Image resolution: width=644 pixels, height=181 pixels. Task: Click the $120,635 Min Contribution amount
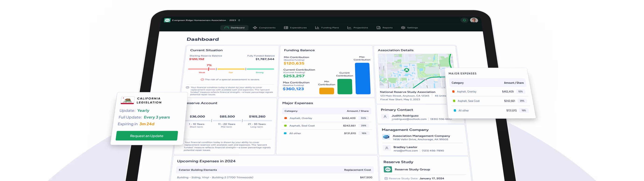[294, 63]
